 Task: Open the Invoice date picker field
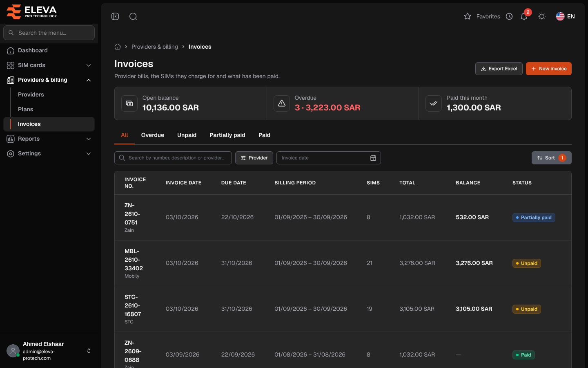click(329, 158)
